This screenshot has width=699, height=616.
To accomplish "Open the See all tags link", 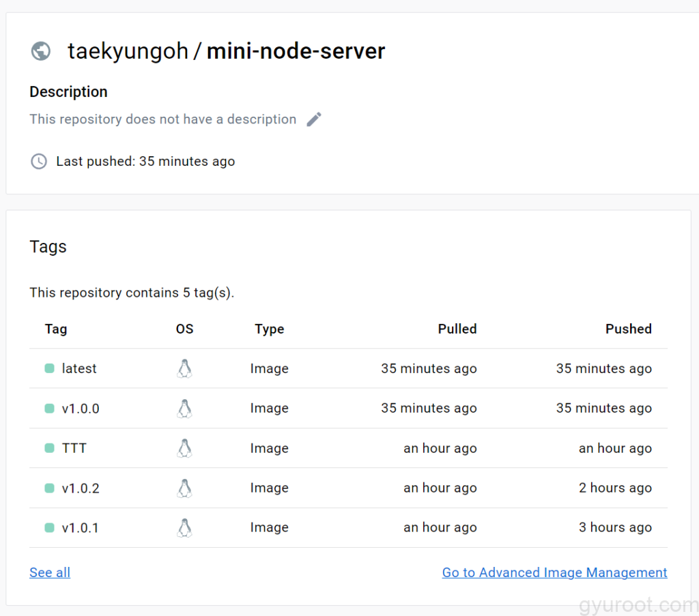I will pyautogui.click(x=50, y=572).
